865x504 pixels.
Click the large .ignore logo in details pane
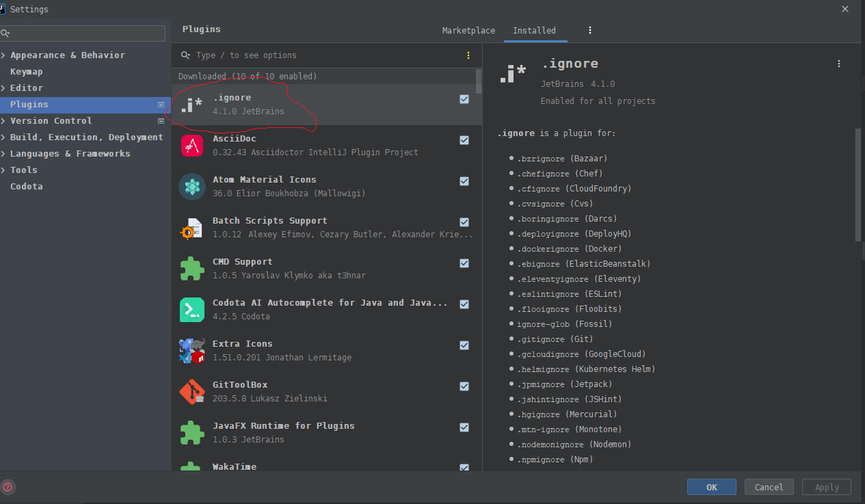click(x=513, y=73)
